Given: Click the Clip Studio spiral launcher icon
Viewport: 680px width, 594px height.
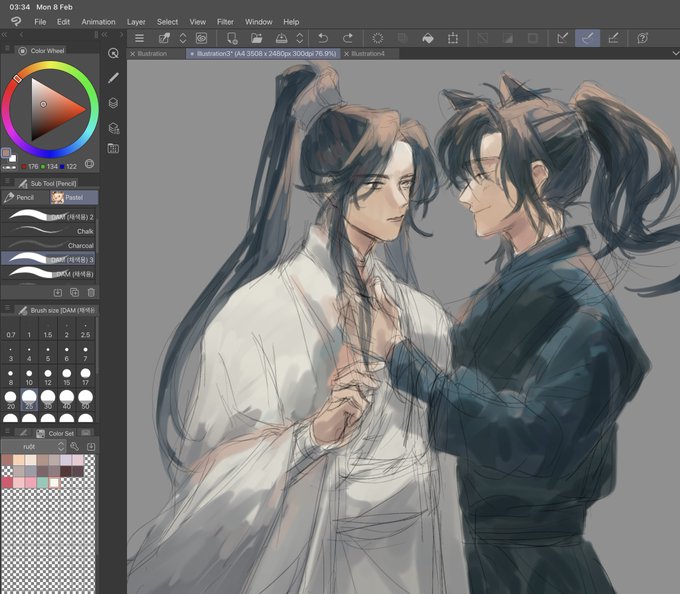Looking at the screenshot, I should (201, 38).
